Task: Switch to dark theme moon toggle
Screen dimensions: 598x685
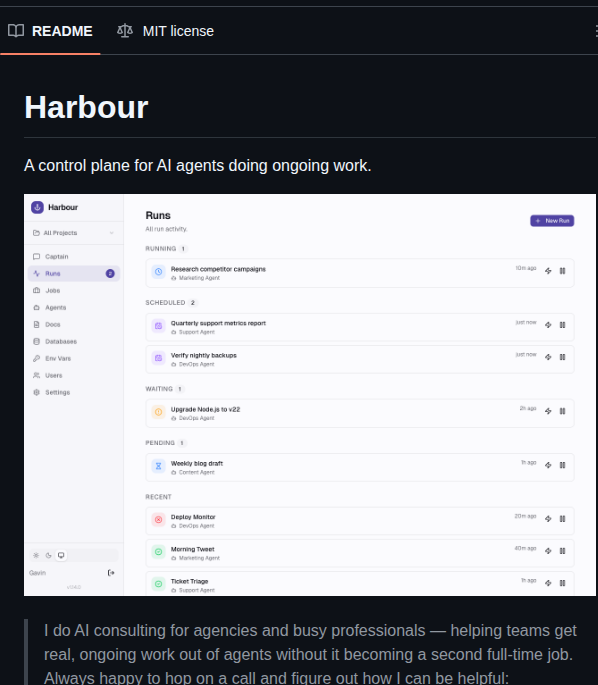Action: tap(48, 555)
